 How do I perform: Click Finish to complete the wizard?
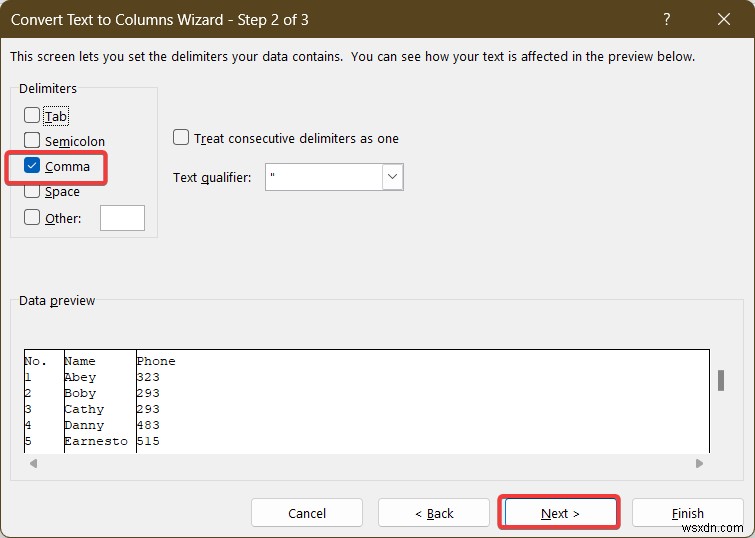pyautogui.click(x=688, y=513)
